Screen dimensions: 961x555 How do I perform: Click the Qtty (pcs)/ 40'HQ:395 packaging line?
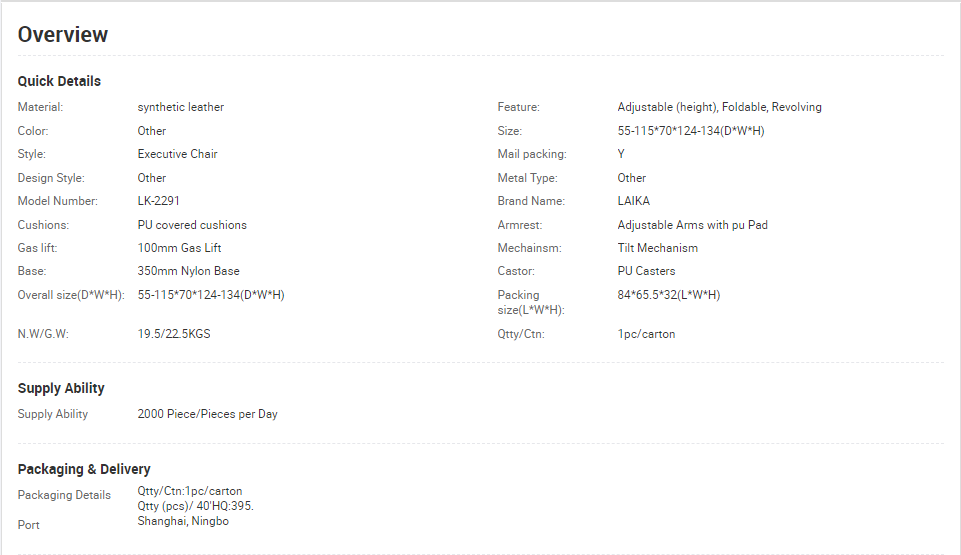(195, 506)
